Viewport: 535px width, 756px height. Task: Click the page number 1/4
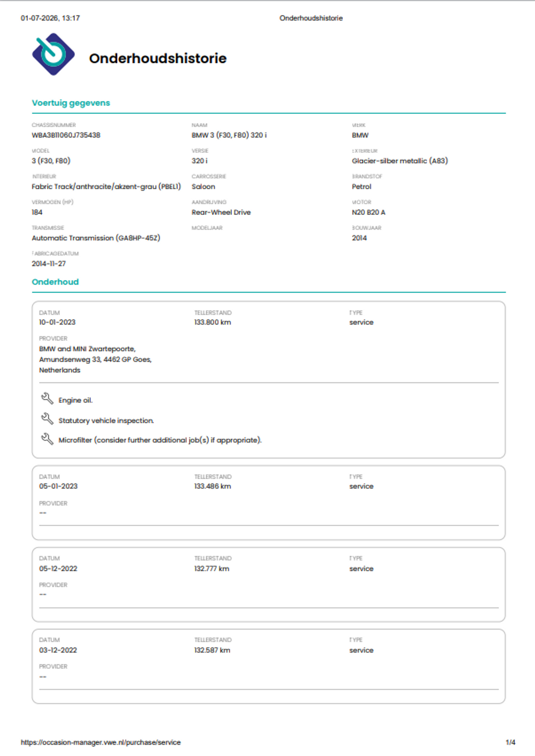(511, 742)
